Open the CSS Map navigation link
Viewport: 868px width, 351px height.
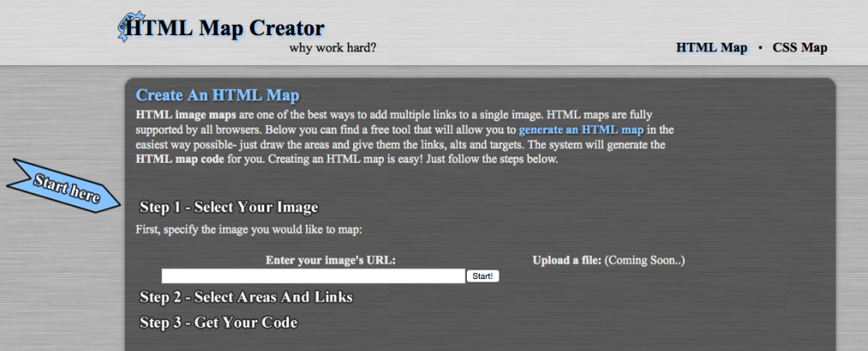(x=800, y=48)
